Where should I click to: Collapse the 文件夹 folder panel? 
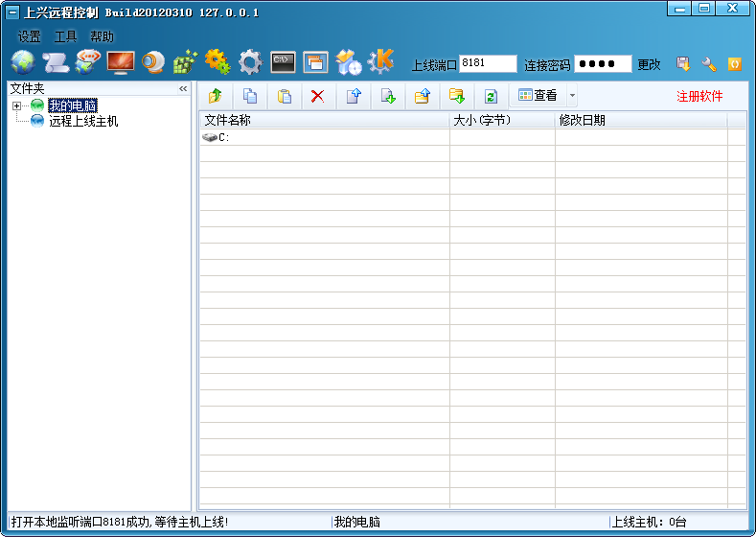pyautogui.click(x=183, y=88)
